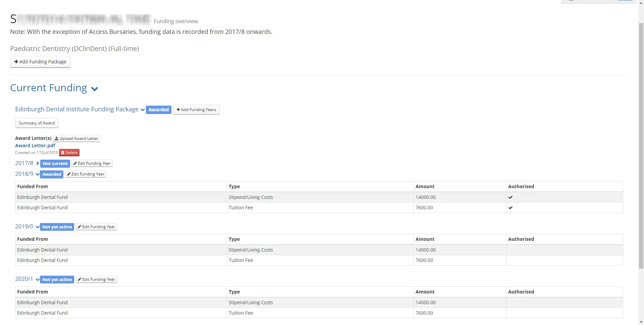Click authorised checkmark for 2018/9 Stipend row
Image resolution: width=644 pixels, height=325 pixels.
pos(510,197)
